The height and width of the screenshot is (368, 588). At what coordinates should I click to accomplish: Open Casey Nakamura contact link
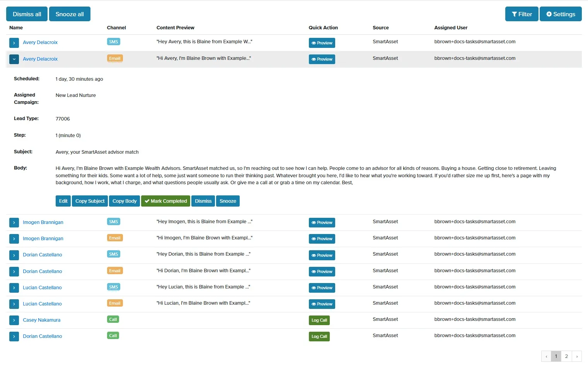(41, 320)
